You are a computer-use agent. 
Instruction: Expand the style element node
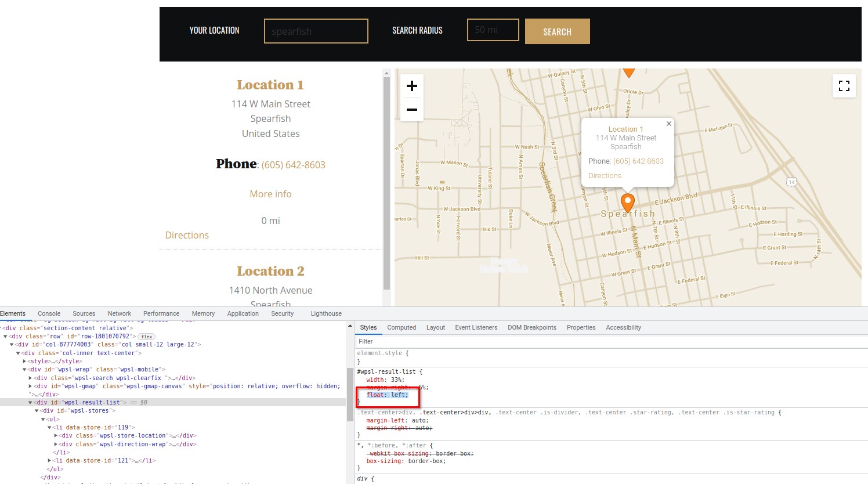(x=24, y=361)
